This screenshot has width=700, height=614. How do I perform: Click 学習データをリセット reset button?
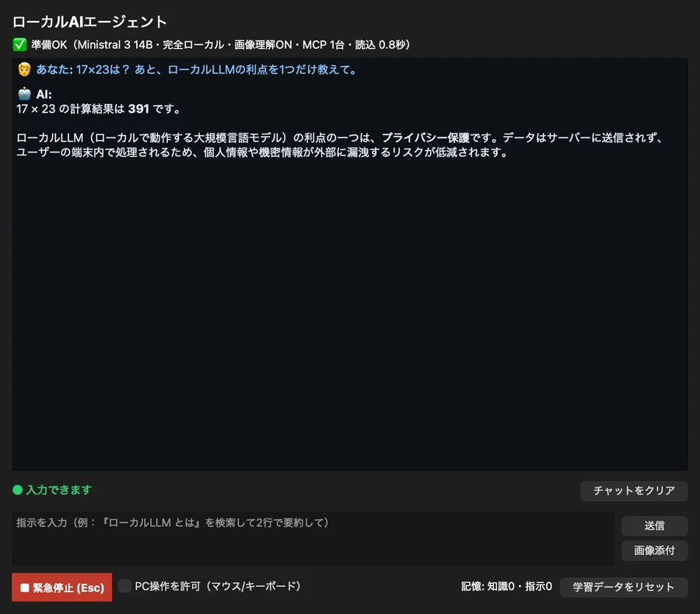(x=623, y=586)
